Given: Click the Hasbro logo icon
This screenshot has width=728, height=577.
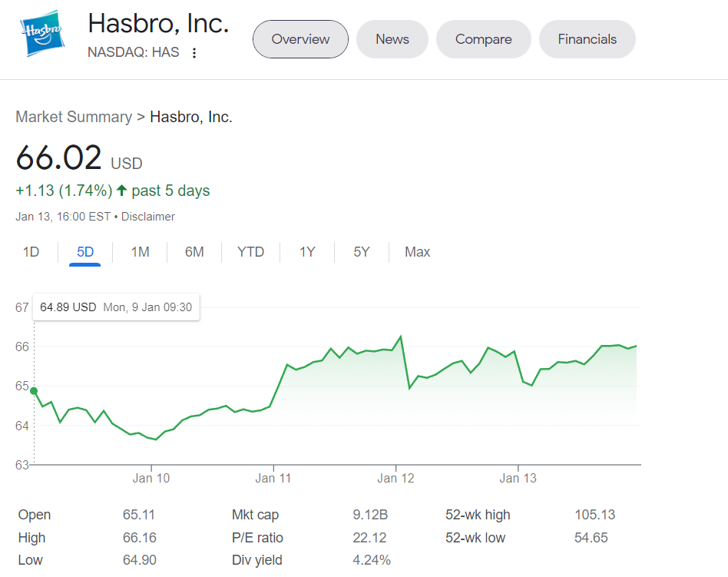Looking at the screenshot, I should pyautogui.click(x=42, y=34).
